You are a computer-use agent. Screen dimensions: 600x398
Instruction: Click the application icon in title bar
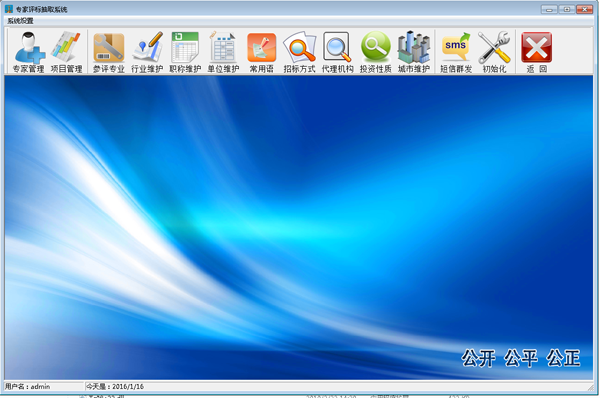click(x=9, y=9)
